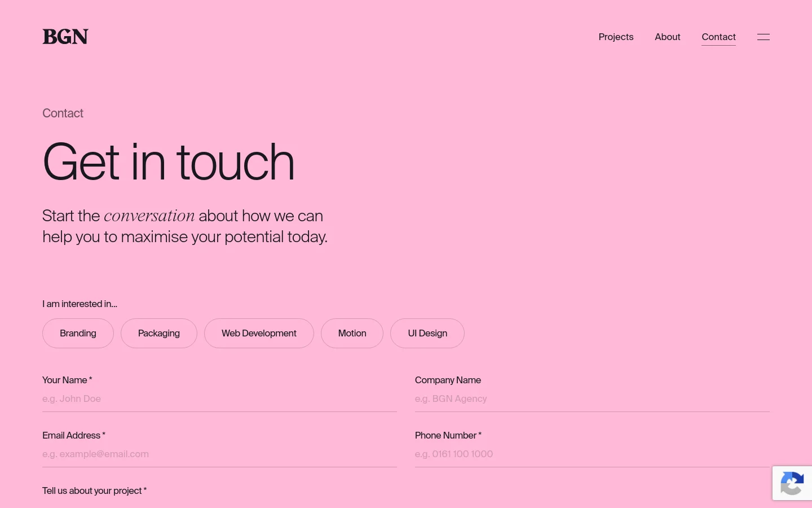Choose the Motion interest option
This screenshot has width=812, height=508.
pos(352,333)
